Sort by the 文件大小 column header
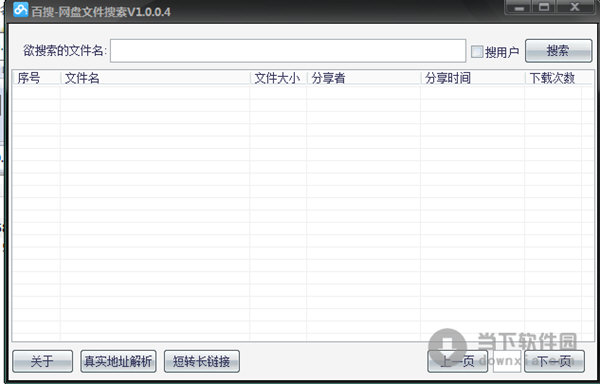 click(x=278, y=78)
